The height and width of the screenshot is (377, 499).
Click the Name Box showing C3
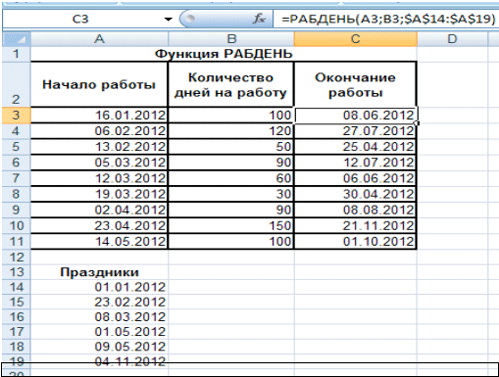[x=81, y=19]
